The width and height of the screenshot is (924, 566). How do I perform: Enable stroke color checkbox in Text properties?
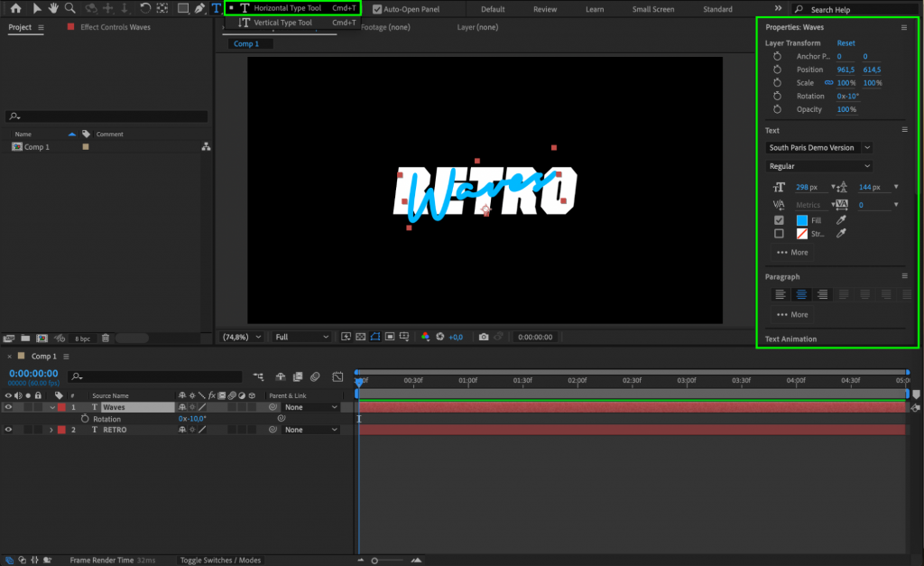[779, 234]
